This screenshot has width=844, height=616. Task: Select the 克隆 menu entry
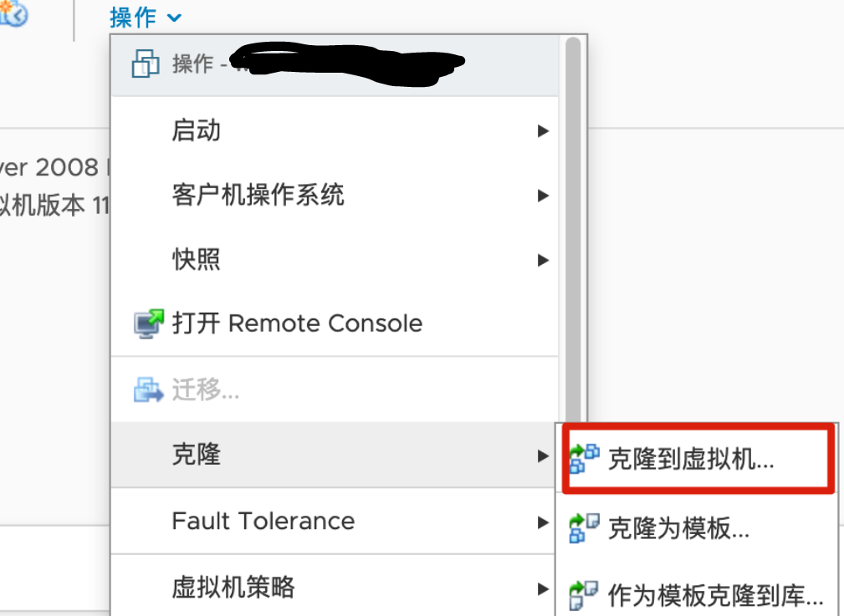[x=197, y=455]
